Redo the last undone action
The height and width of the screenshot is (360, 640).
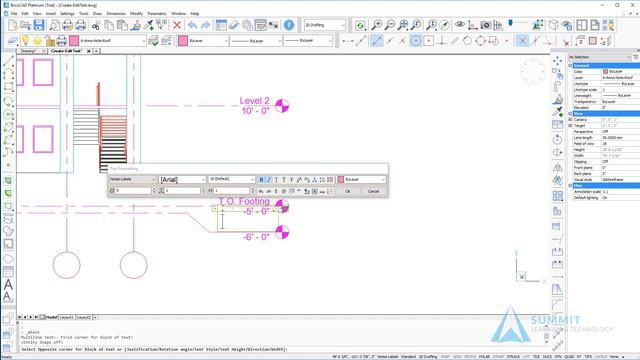coord(206,25)
